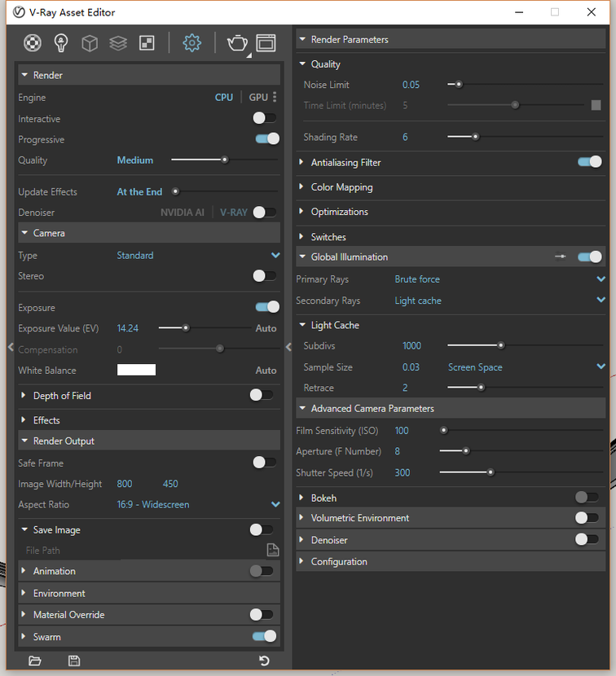Click the Quality Medium slider handle
Screen dimensions: 616x676
pyautogui.click(x=224, y=160)
